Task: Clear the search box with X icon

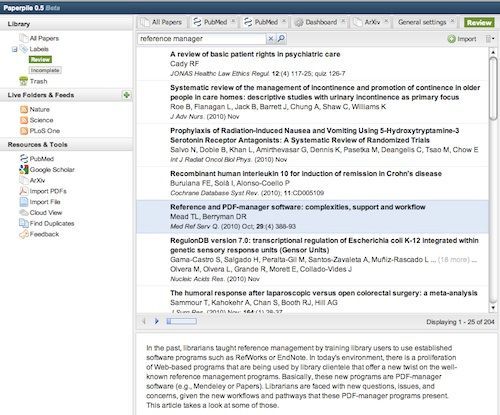Action: click(271, 39)
